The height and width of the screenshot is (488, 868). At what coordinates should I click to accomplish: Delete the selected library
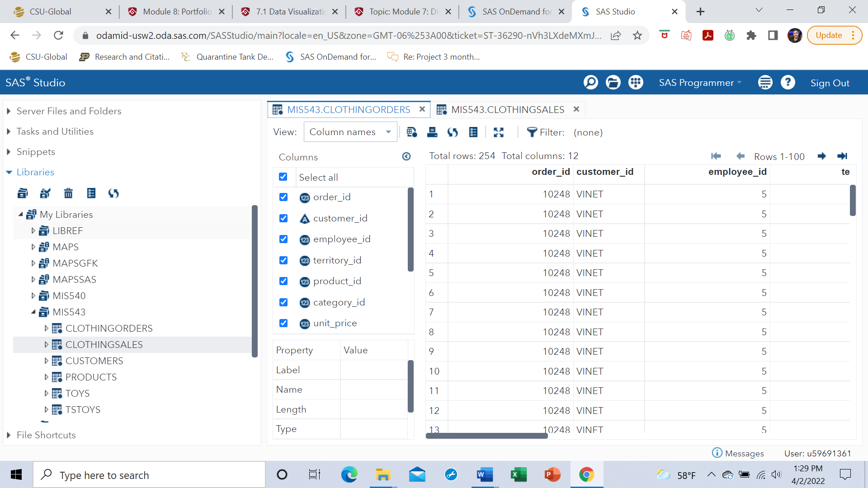(x=68, y=193)
